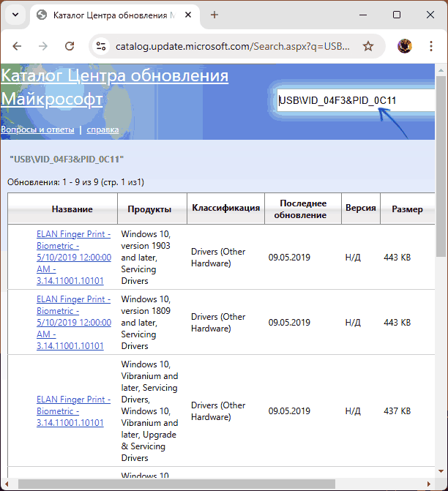Select the Каталог Центра обновления browser tab
Screen dimensions: 448x491
115,15
